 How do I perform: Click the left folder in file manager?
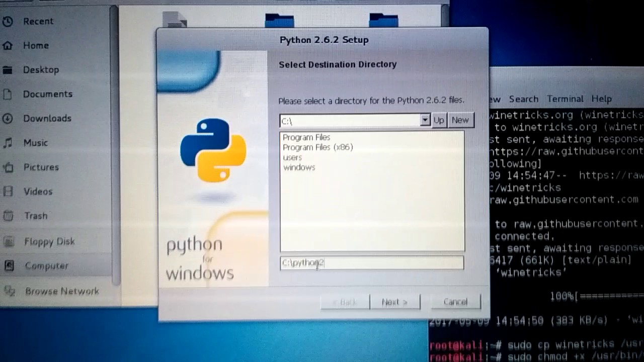tap(279, 20)
